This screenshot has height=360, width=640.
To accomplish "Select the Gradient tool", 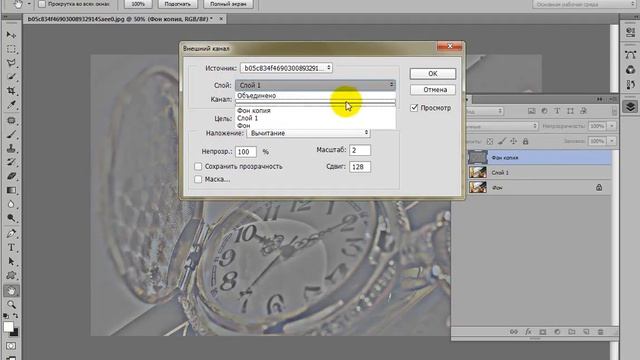I will point(11,190).
